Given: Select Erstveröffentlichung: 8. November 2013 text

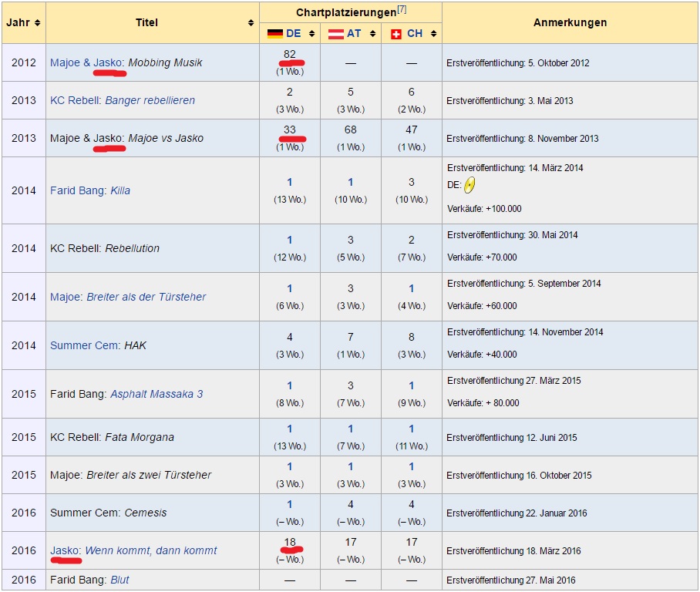Looking at the screenshot, I should (523, 139).
